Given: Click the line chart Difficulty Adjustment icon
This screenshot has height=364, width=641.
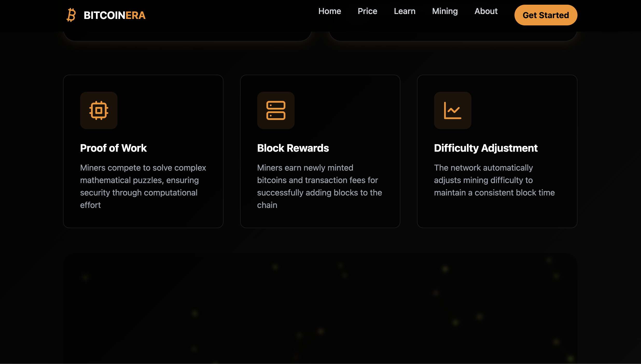Looking at the screenshot, I should pos(452,110).
